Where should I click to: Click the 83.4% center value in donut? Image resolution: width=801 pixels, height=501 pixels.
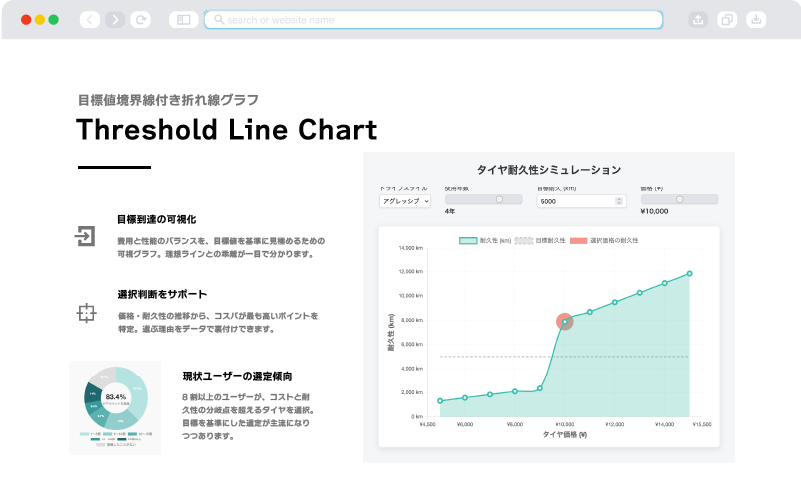(x=116, y=397)
